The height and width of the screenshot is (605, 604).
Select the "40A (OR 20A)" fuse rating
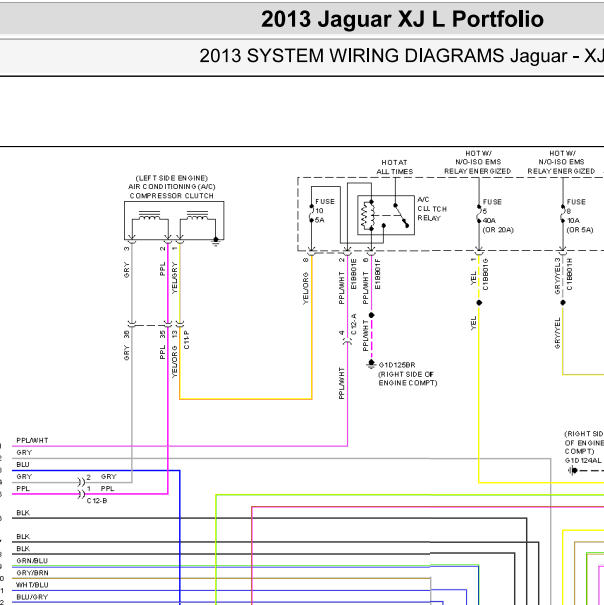pos(498,225)
